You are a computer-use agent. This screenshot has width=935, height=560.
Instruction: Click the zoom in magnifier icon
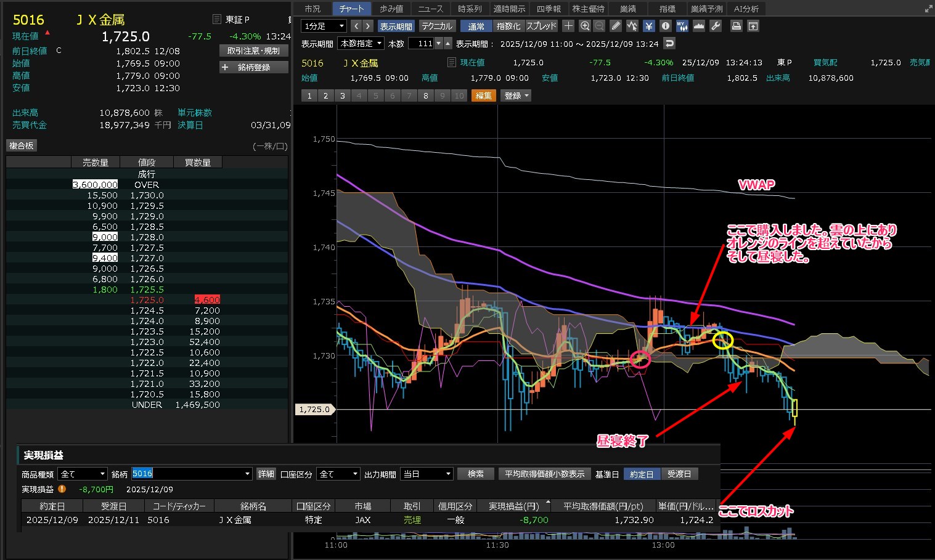(585, 26)
